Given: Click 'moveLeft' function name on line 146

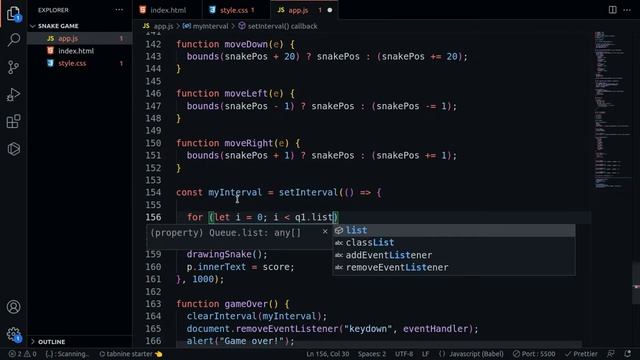Looking at the screenshot, I should click(x=246, y=93).
